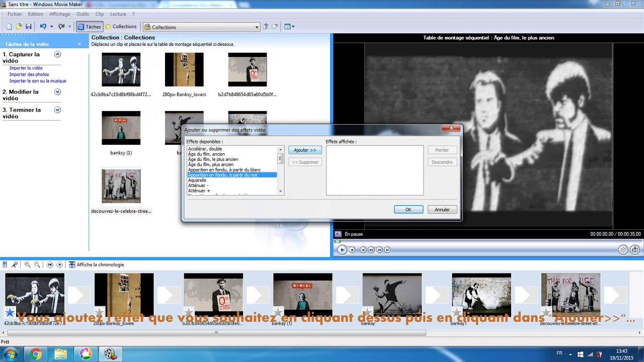
Task: Play the preview with the Play button
Action: [x=342, y=249]
